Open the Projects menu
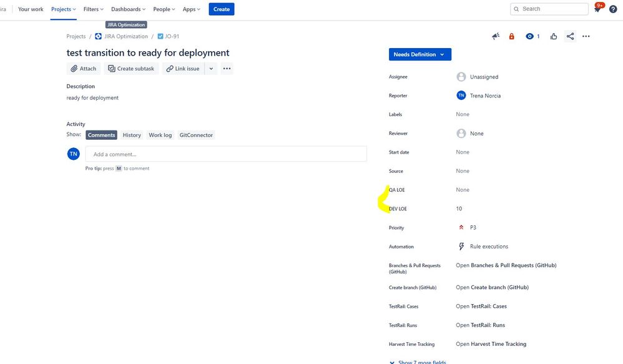The height and width of the screenshot is (364, 623). coord(64,9)
